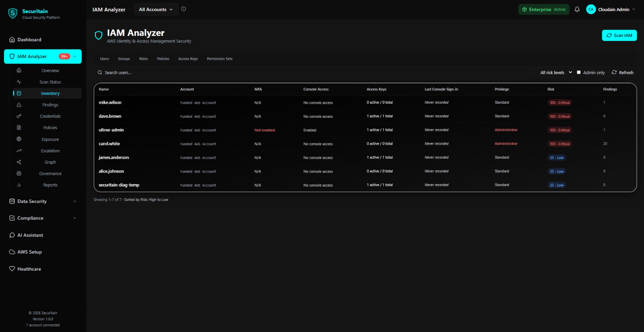Switch to the Groups tab
644x332 pixels.
[124, 59]
